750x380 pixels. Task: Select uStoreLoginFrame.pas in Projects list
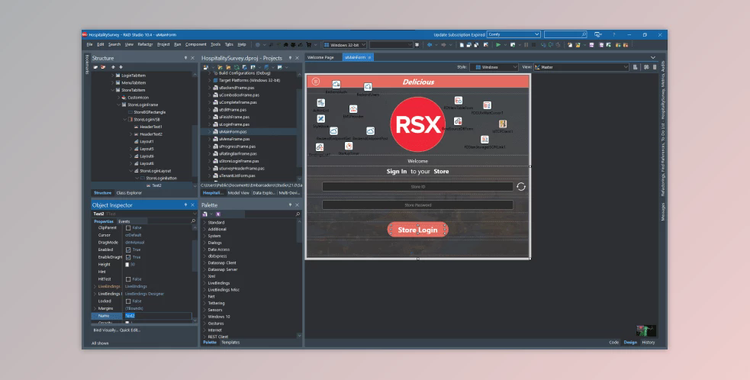[239, 161]
